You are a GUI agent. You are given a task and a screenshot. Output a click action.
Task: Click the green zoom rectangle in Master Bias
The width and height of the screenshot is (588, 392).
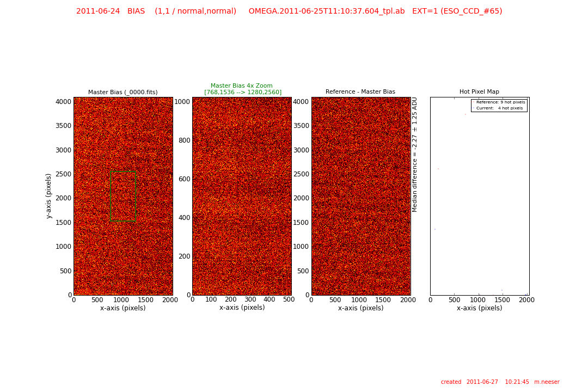coord(111,197)
